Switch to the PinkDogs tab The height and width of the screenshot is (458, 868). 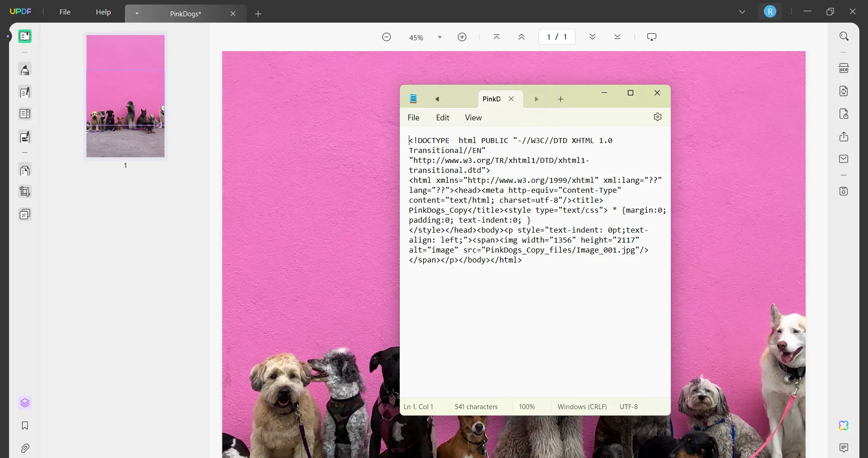click(185, 14)
